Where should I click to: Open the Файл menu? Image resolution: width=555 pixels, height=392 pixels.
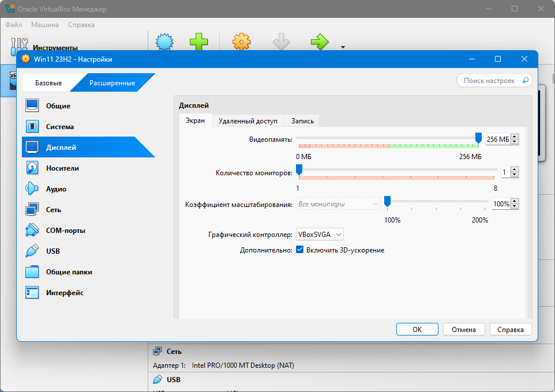pyautogui.click(x=13, y=25)
